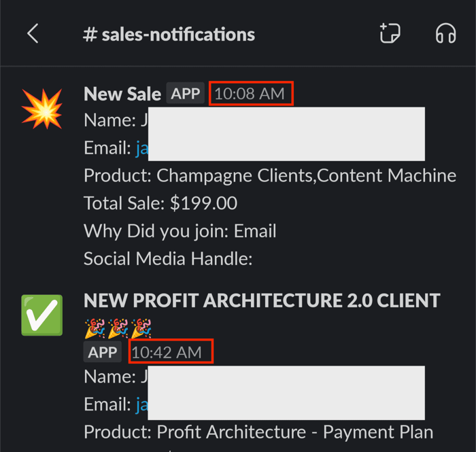Viewport: 476px width, 452px height.
Task: Click the email link in New Sale message
Action: 141,148
